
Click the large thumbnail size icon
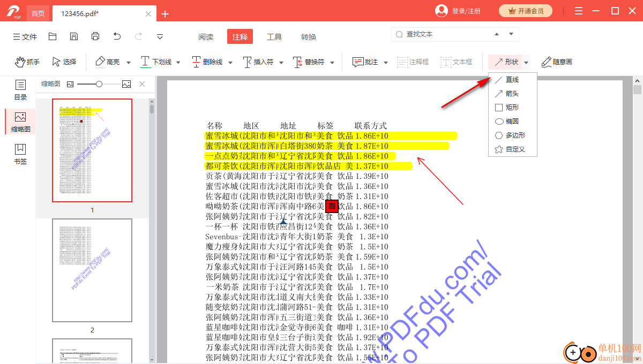(x=126, y=84)
